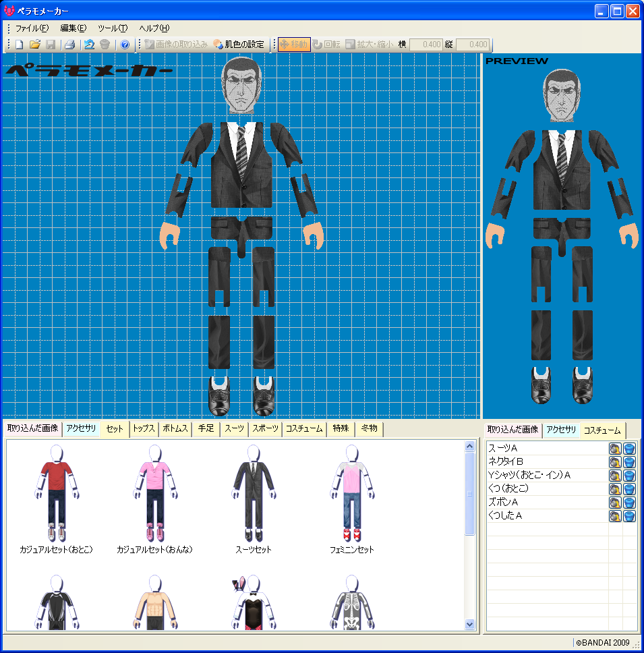Switch to the 手足 tab
The width and height of the screenshot is (644, 653).
pyautogui.click(x=206, y=428)
